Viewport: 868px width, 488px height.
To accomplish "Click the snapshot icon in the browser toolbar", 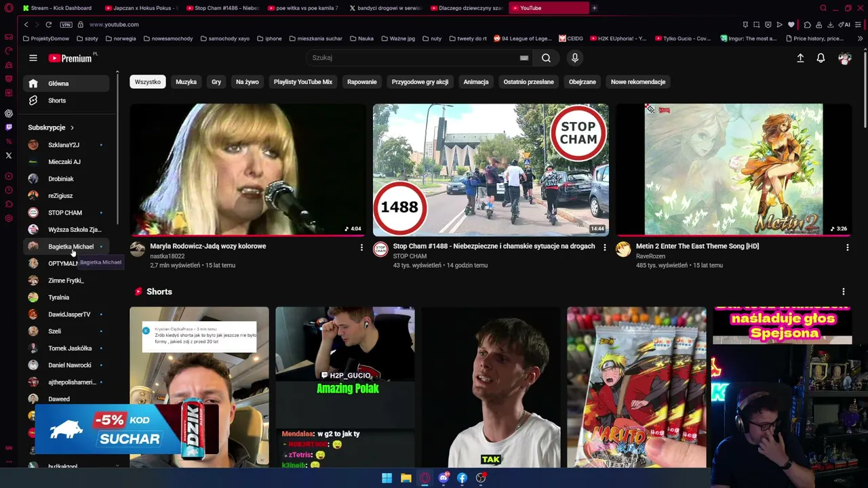I will (757, 24).
